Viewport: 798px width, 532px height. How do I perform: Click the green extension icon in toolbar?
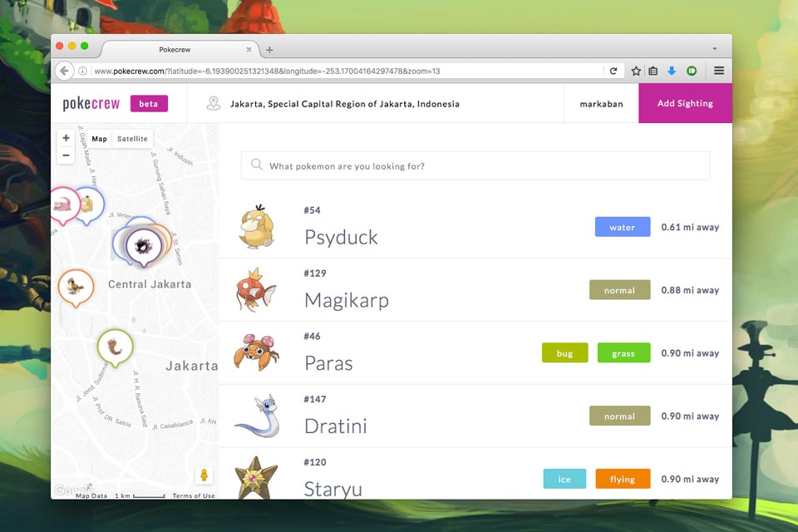coord(691,71)
